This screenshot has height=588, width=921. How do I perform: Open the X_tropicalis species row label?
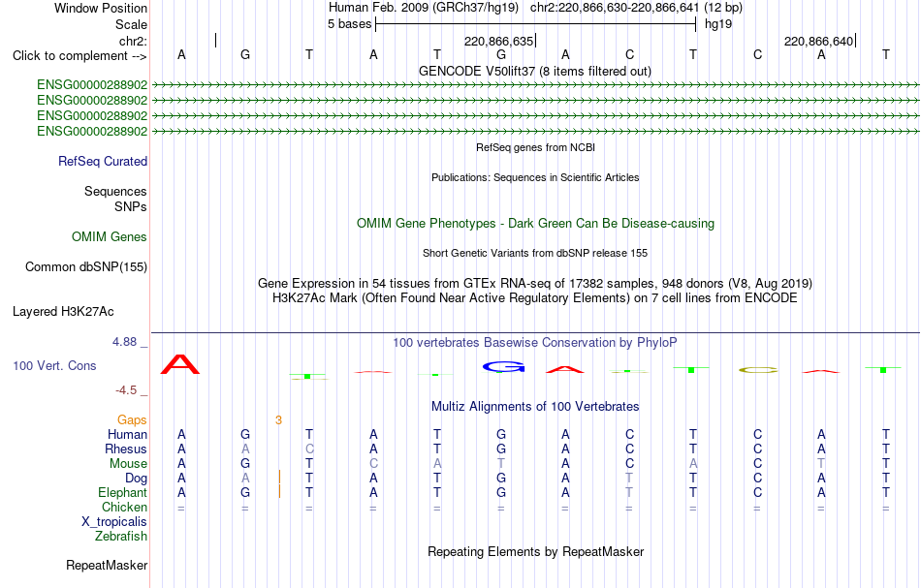point(114,522)
